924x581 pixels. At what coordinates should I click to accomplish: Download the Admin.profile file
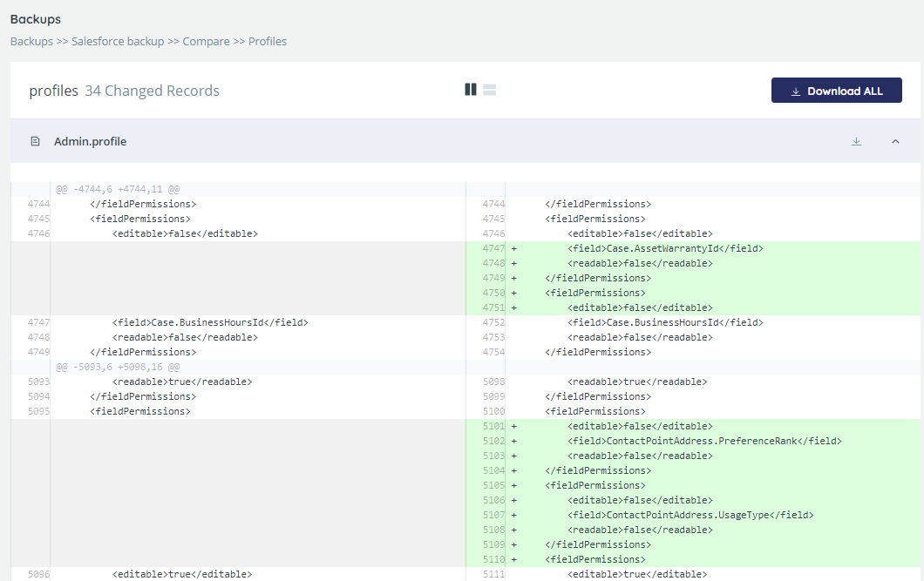(856, 141)
